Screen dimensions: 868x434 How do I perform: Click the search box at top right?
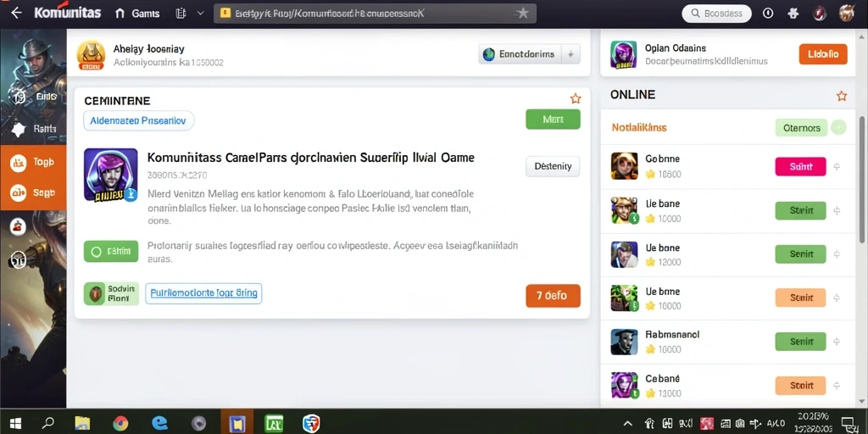(x=717, y=14)
